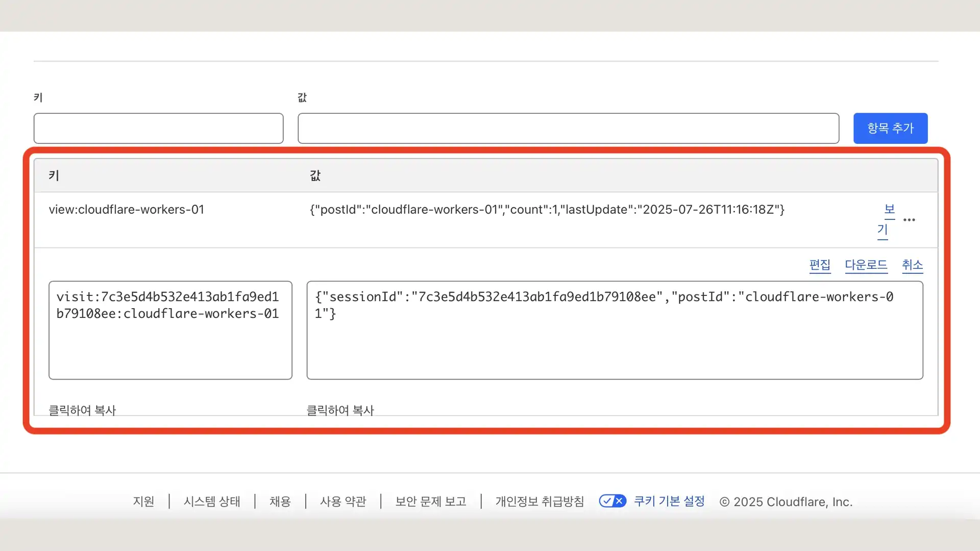Open the 보안 문제 보고 footer link
The height and width of the screenshot is (551, 980).
coord(431,502)
